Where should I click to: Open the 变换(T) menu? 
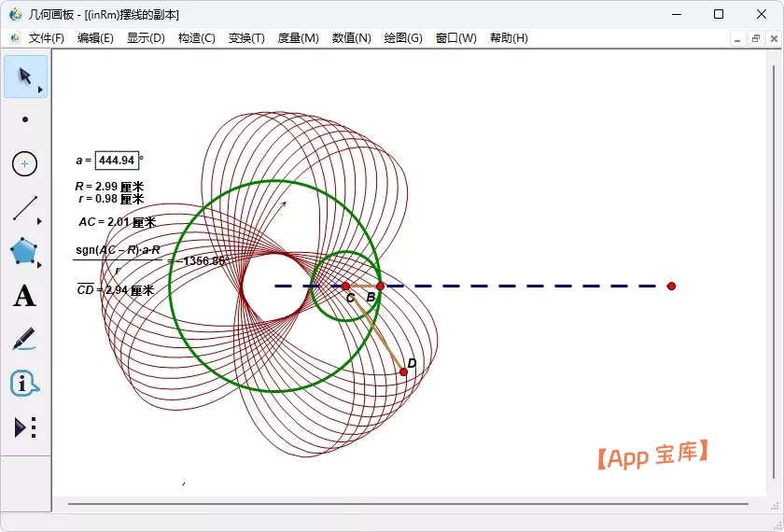246,38
